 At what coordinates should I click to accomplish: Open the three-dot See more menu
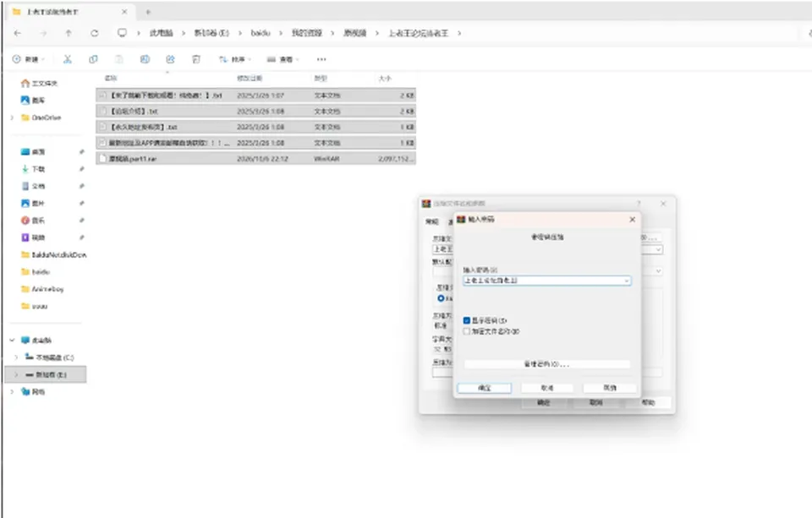[321, 59]
